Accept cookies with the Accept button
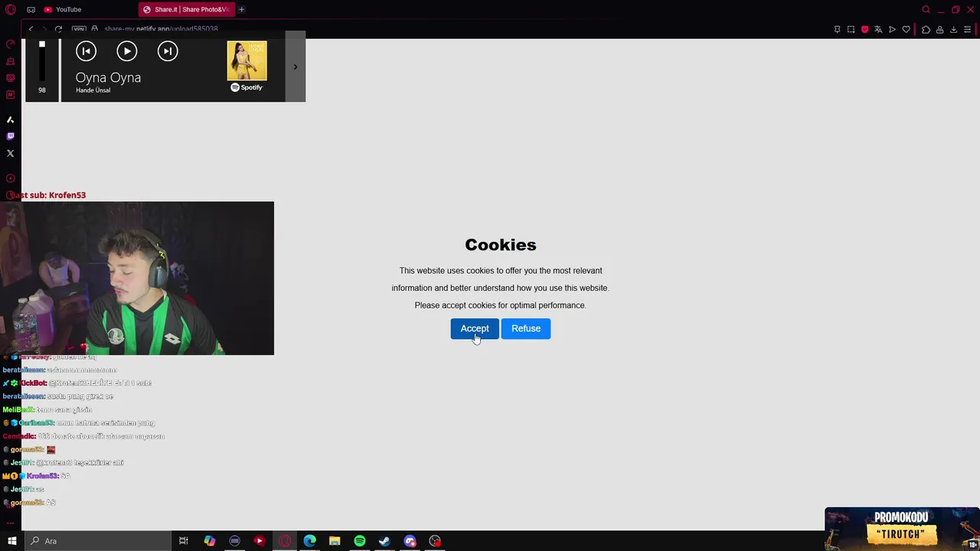This screenshot has height=551, width=980. pos(475,328)
